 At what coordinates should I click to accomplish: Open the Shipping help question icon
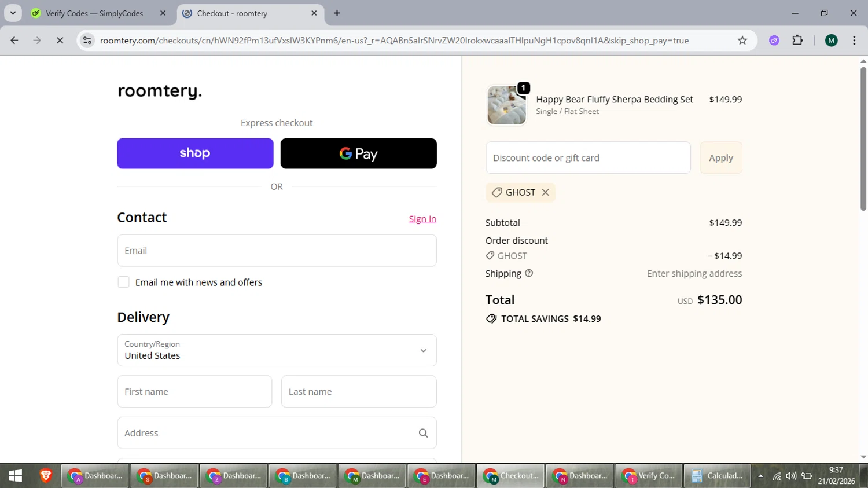(x=529, y=273)
